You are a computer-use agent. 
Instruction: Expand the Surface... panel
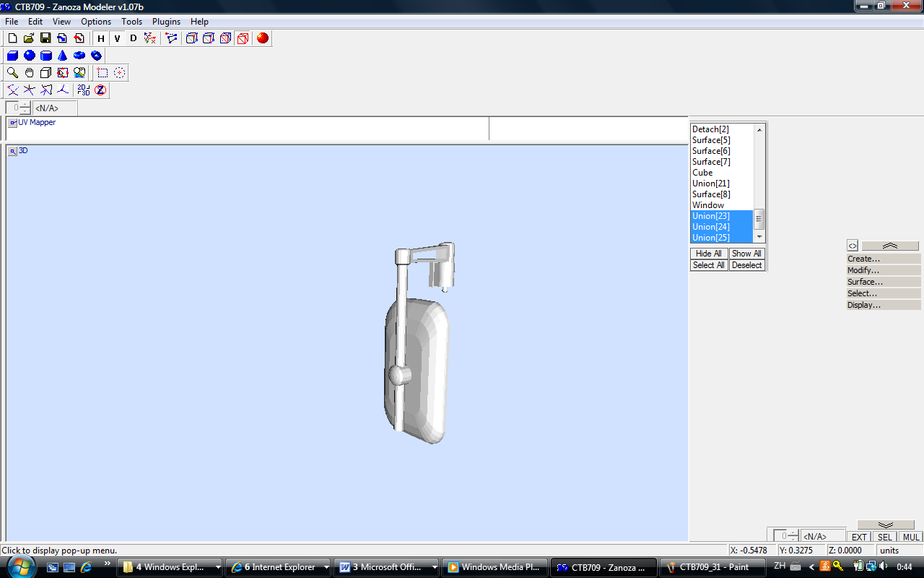pyautogui.click(x=884, y=282)
